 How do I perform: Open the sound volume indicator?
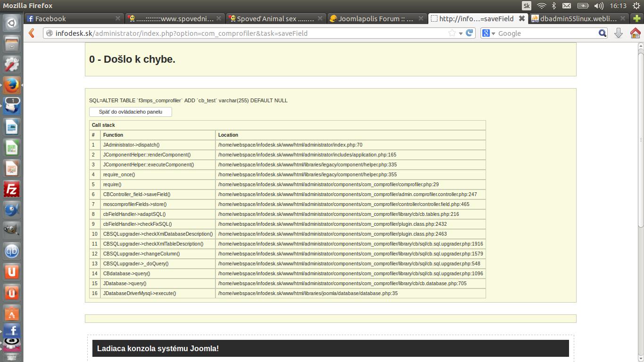click(x=599, y=6)
